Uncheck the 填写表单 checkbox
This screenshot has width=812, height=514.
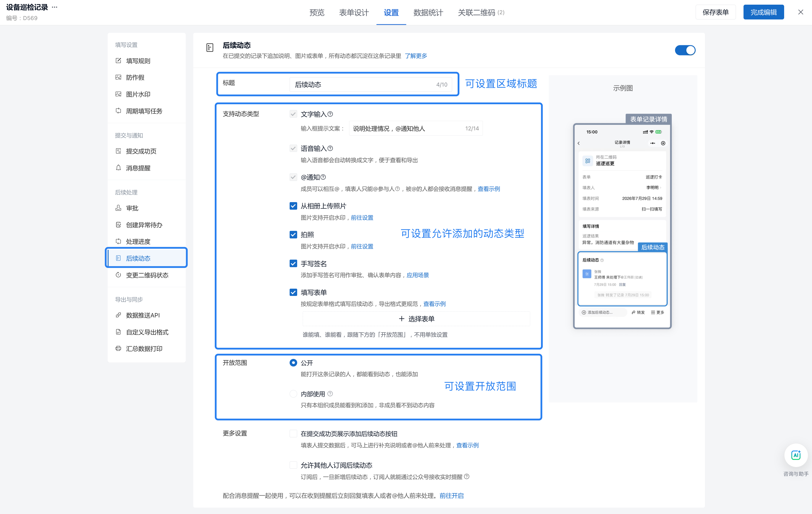point(293,292)
